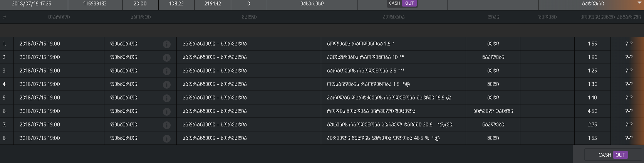Click bet ticket number 115939183
Viewport: 644px width, 163px height.
point(95,3)
